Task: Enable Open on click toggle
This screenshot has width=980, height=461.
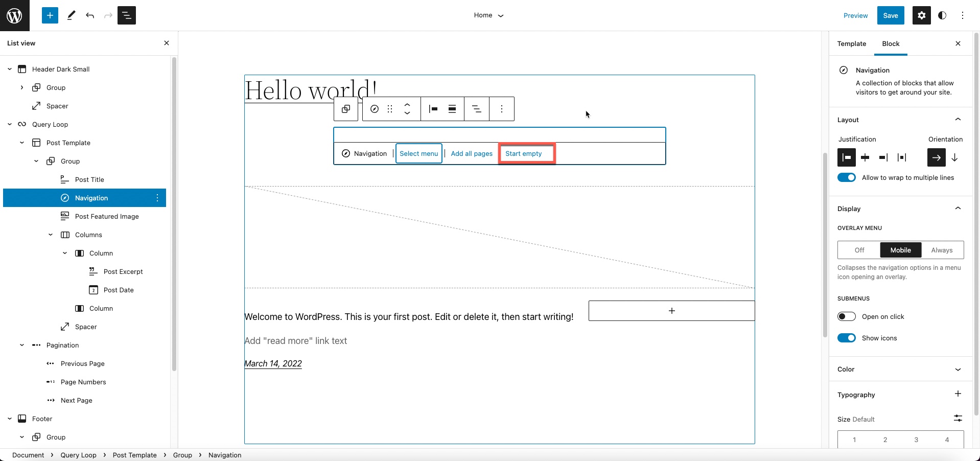Action: [x=846, y=316]
